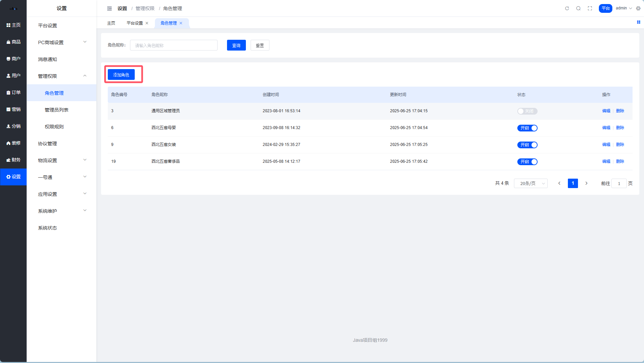The image size is (644, 363).
Task: Close the 角色管理 tab via its X
Action: pos(181,23)
